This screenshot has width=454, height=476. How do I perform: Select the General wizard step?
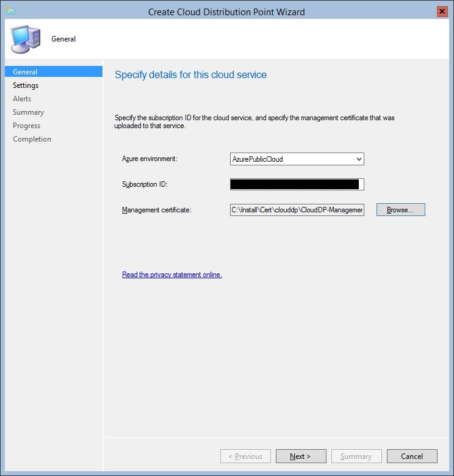click(54, 71)
